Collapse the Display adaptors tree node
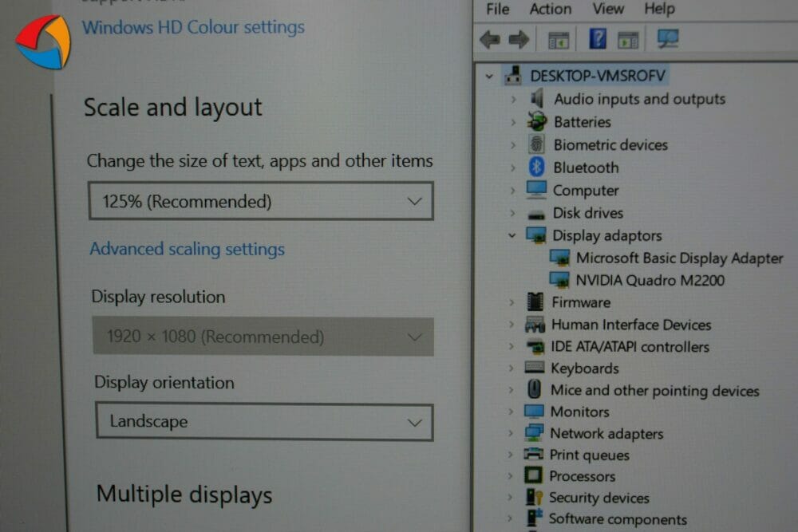Screen dimensions: 798x532 tap(512, 235)
